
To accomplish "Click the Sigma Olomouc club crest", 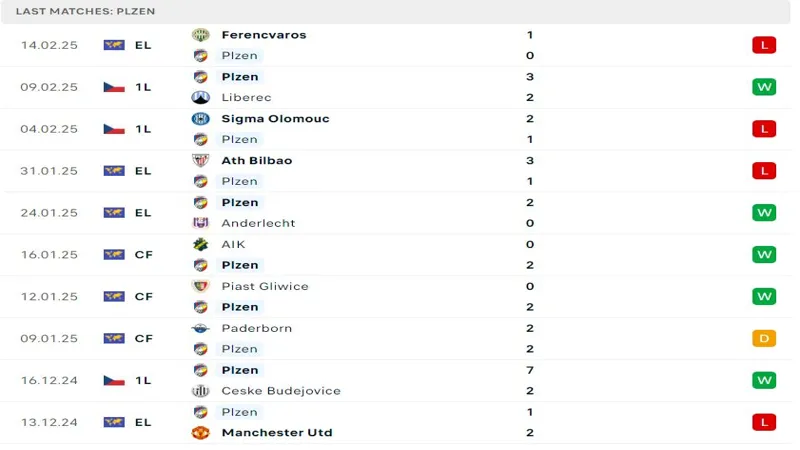I will click(x=201, y=119).
